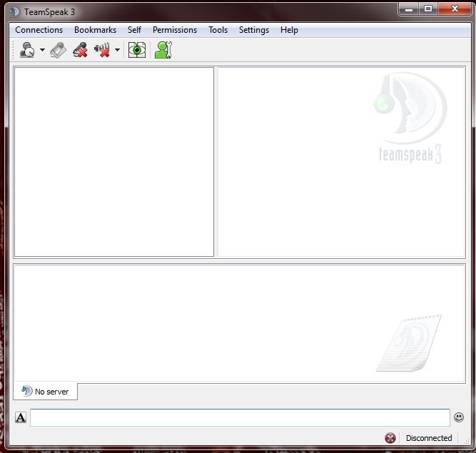Focus the chat message input field

pos(240,417)
